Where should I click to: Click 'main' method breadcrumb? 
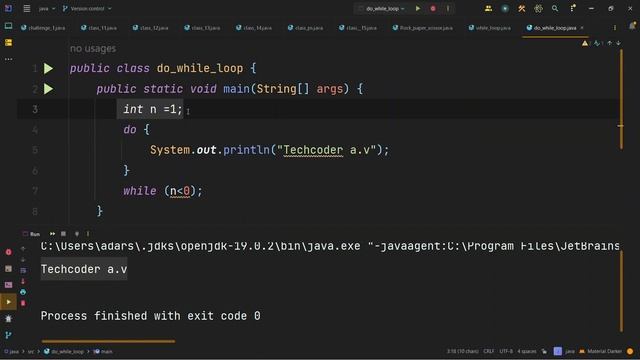[103, 351]
